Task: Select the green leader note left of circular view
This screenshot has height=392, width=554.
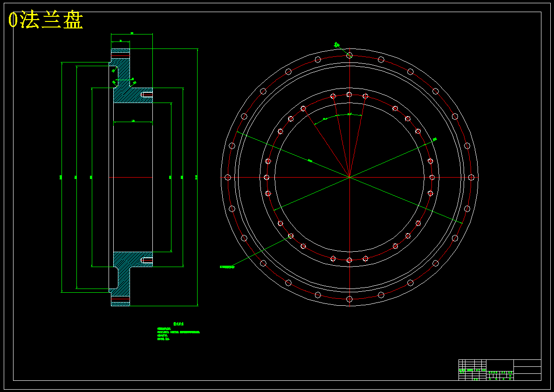Action: coord(227,267)
